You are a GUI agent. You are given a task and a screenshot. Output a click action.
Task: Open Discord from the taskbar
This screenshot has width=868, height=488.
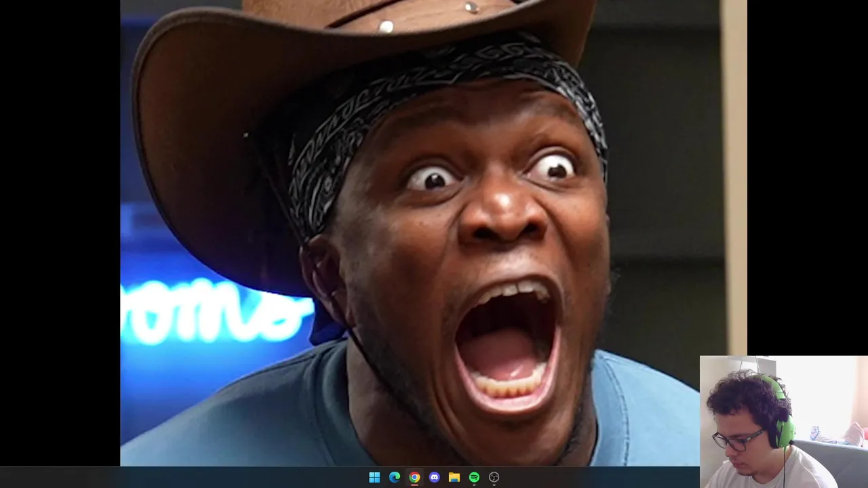(x=434, y=477)
